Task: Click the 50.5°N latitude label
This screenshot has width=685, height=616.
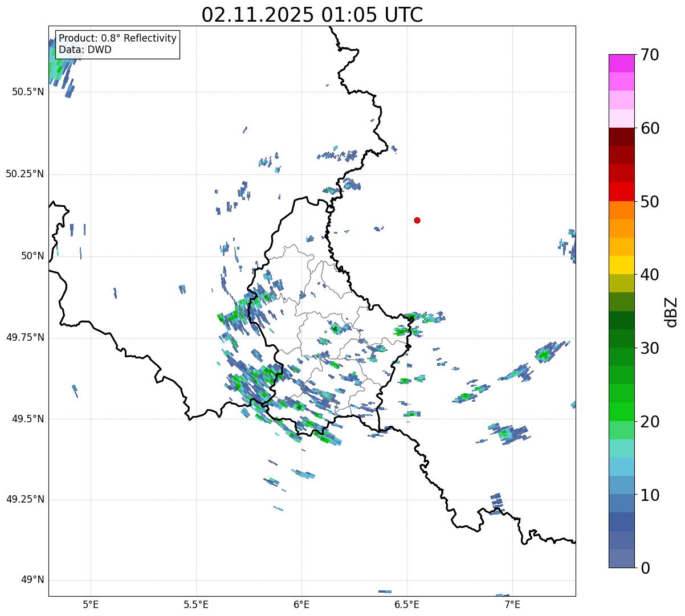Action: point(28,92)
